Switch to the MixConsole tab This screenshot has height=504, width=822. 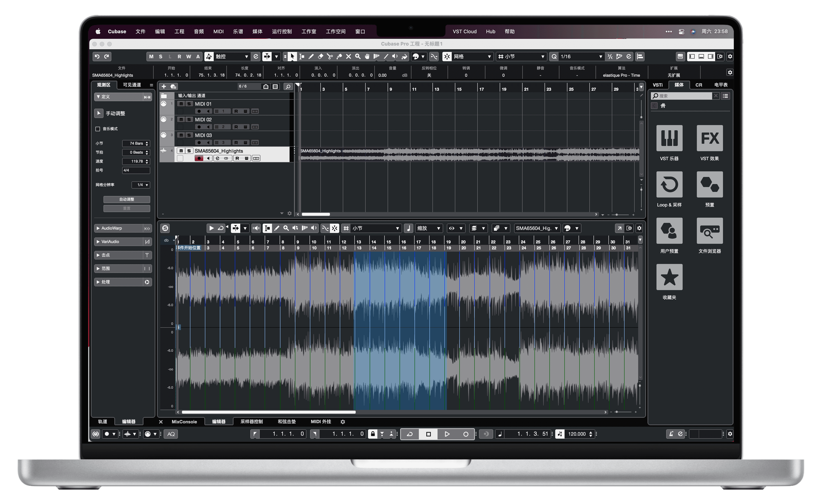[x=184, y=422]
